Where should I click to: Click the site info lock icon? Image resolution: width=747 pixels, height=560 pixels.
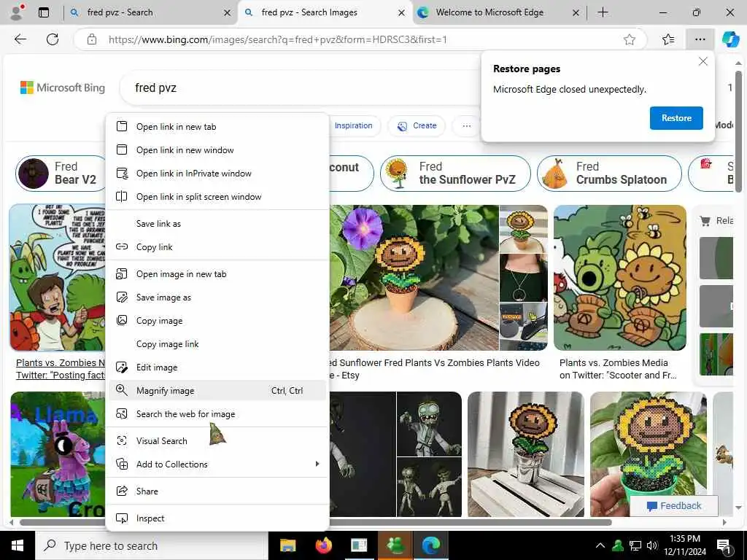pyautogui.click(x=92, y=39)
